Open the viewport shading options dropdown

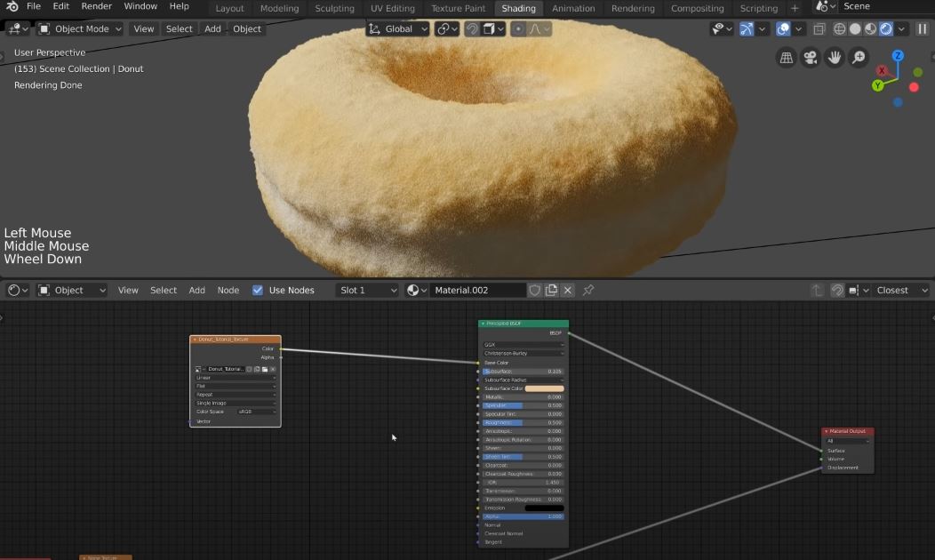pyautogui.click(x=901, y=28)
